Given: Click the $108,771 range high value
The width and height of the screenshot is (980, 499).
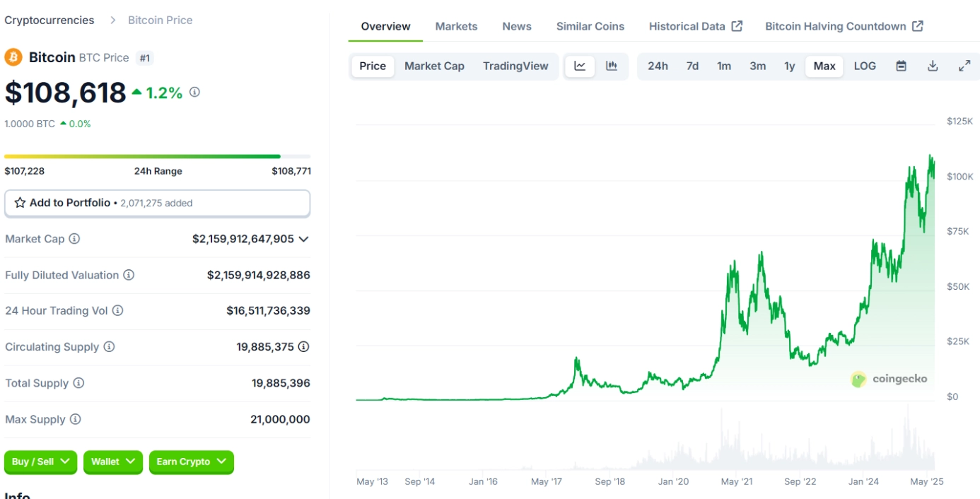Looking at the screenshot, I should point(291,171).
